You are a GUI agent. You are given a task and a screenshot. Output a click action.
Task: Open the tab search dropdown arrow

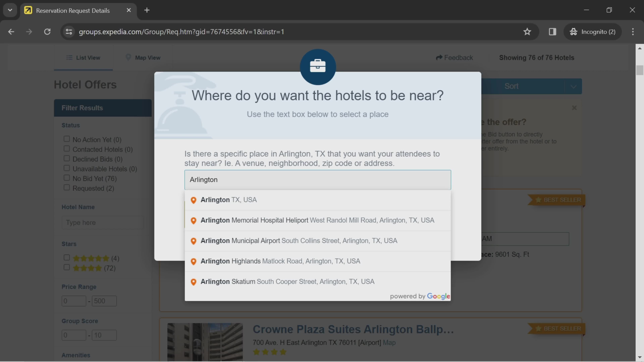click(x=10, y=10)
